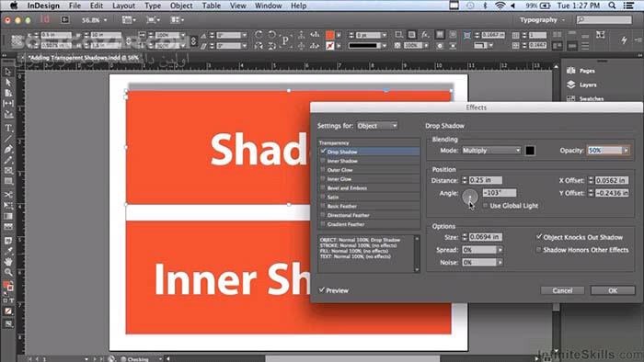The image size is (644, 362).
Task: Open the Typography workspace switcher
Action: pos(542,19)
